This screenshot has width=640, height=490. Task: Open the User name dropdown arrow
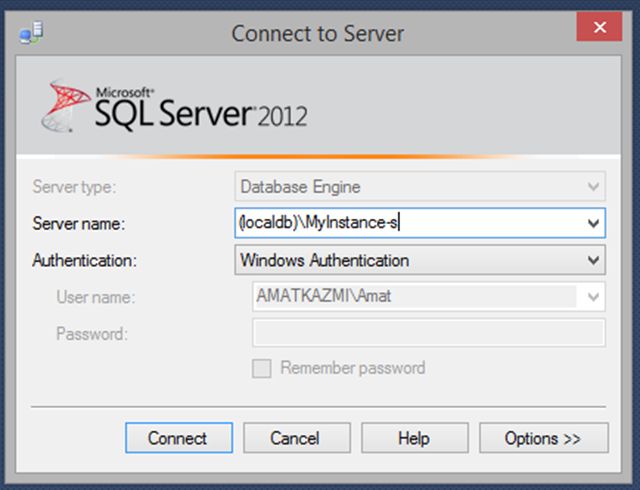point(594,297)
